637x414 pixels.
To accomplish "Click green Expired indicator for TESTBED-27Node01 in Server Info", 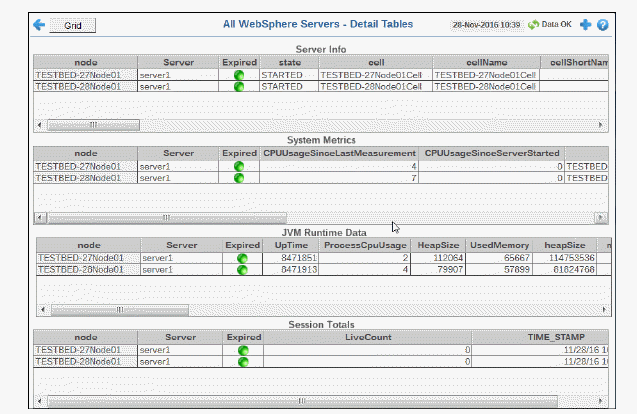I will pyautogui.click(x=239, y=75).
